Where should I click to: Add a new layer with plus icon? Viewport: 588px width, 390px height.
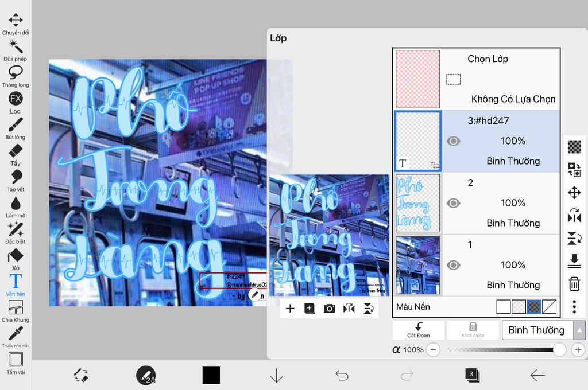290,309
